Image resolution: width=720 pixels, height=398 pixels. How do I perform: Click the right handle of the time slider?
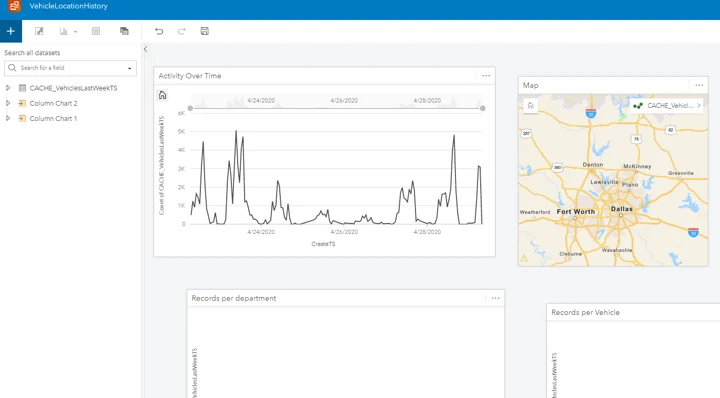click(x=483, y=108)
